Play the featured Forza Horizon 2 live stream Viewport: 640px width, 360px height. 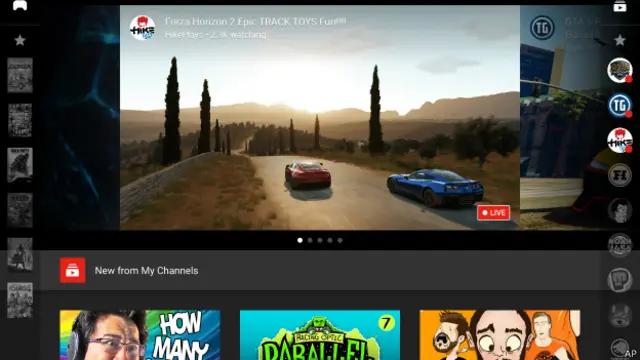click(320, 118)
